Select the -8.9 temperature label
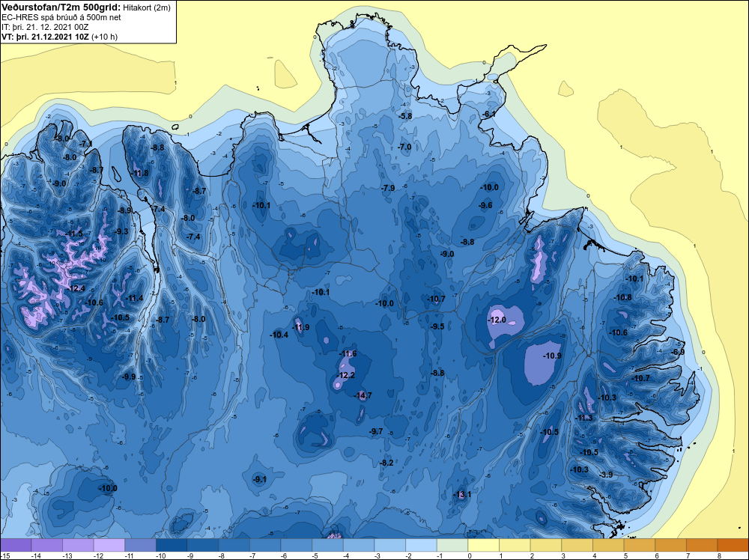 click(124, 210)
